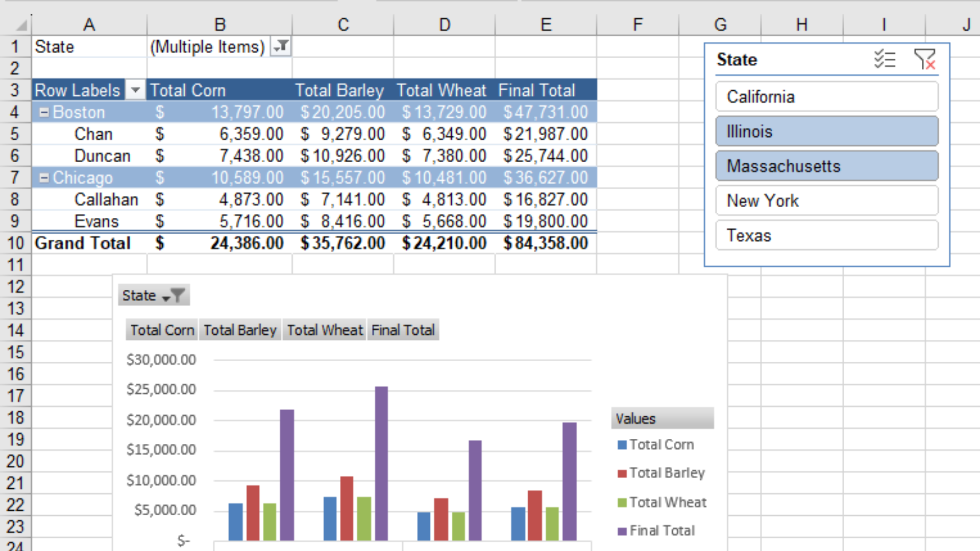Select Texas in the State slicer
This screenshot has width=980, height=551.
pos(826,235)
